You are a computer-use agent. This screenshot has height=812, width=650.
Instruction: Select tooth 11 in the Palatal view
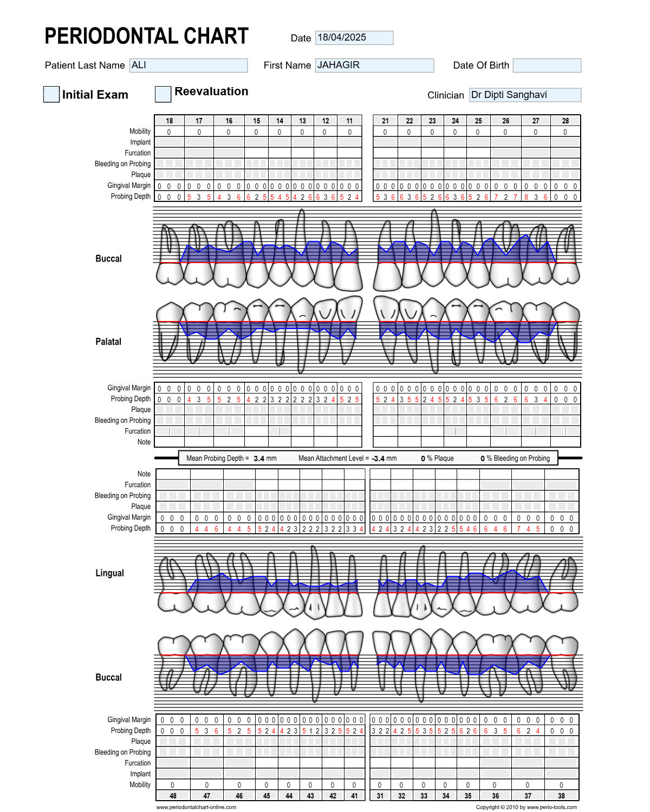click(349, 330)
